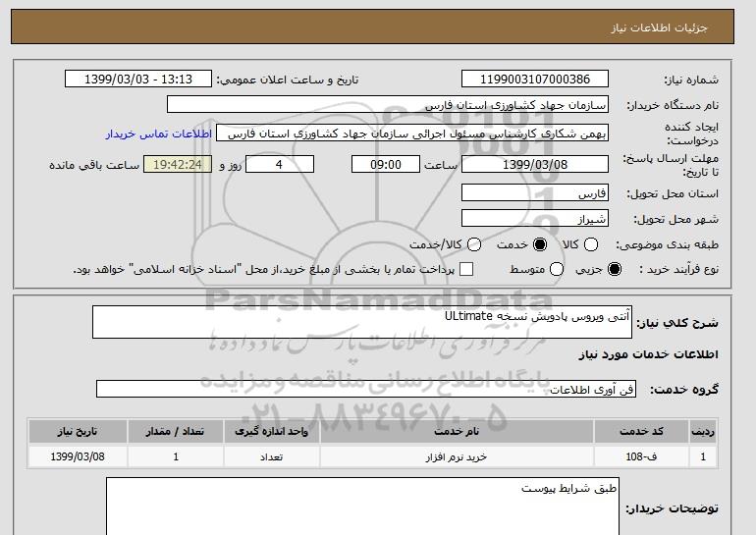Image resolution: width=756 pixels, height=535 pixels.
Task: Click the response deadline date 1399/03/08 field
Action: [x=535, y=164]
